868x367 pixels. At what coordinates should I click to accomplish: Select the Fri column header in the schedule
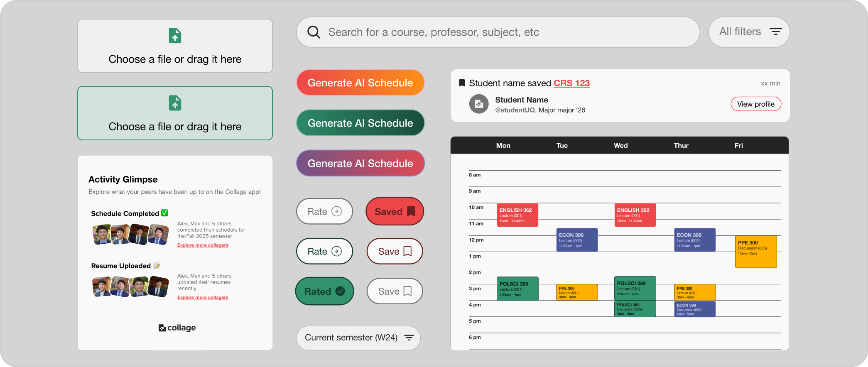click(x=738, y=145)
